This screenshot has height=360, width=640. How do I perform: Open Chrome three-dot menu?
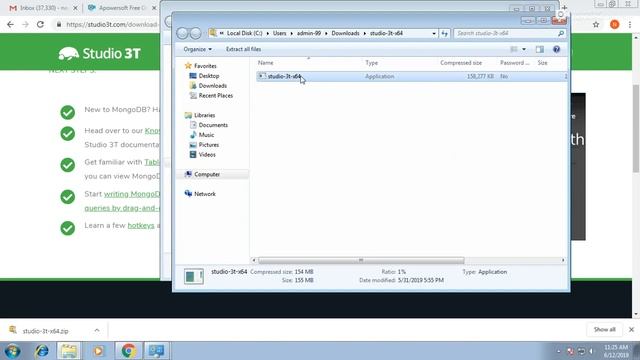630,24
